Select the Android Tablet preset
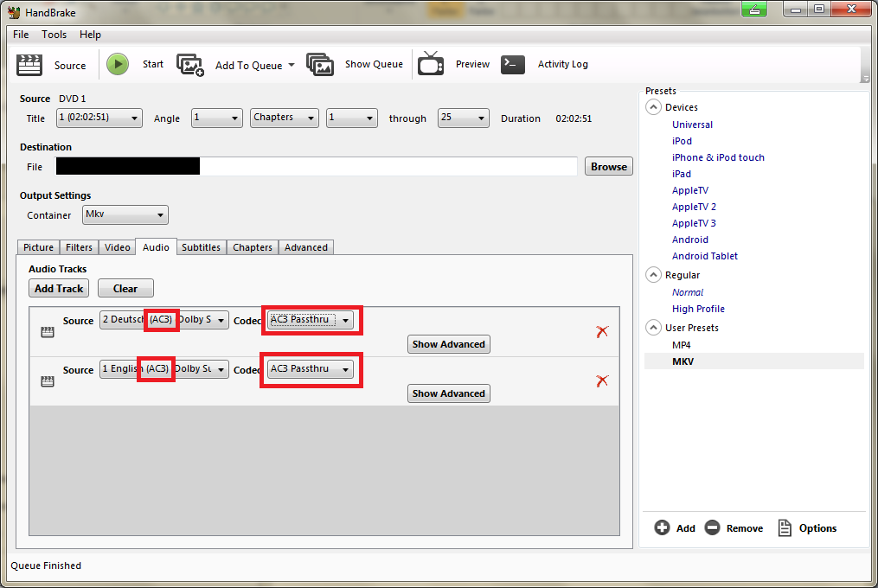The height and width of the screenshot is (588, 878). 704,256
